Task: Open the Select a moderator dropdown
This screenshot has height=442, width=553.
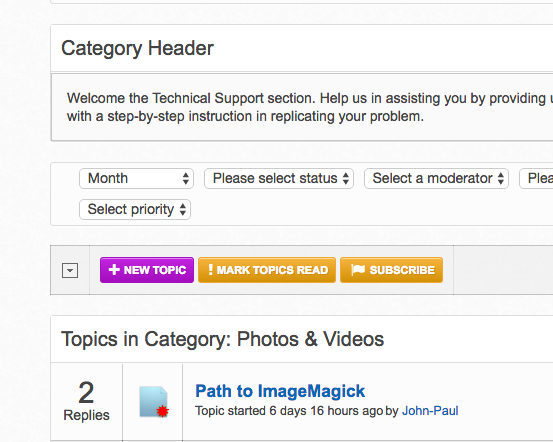Action: [x=436, y=178]
